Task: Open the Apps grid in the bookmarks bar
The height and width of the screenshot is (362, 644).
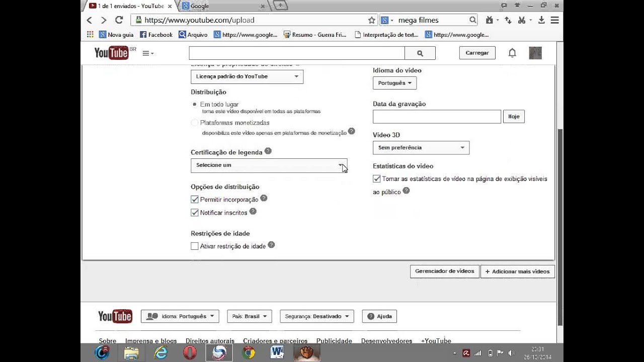Action: tap(90, 35)
